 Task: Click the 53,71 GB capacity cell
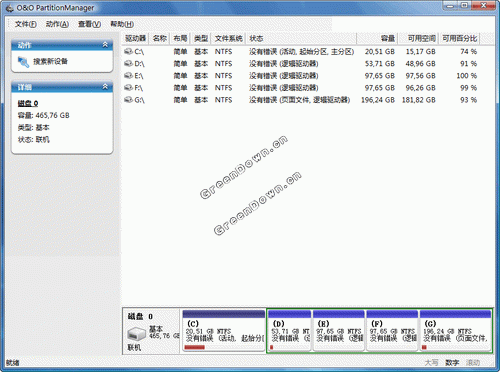pos(379,64)
